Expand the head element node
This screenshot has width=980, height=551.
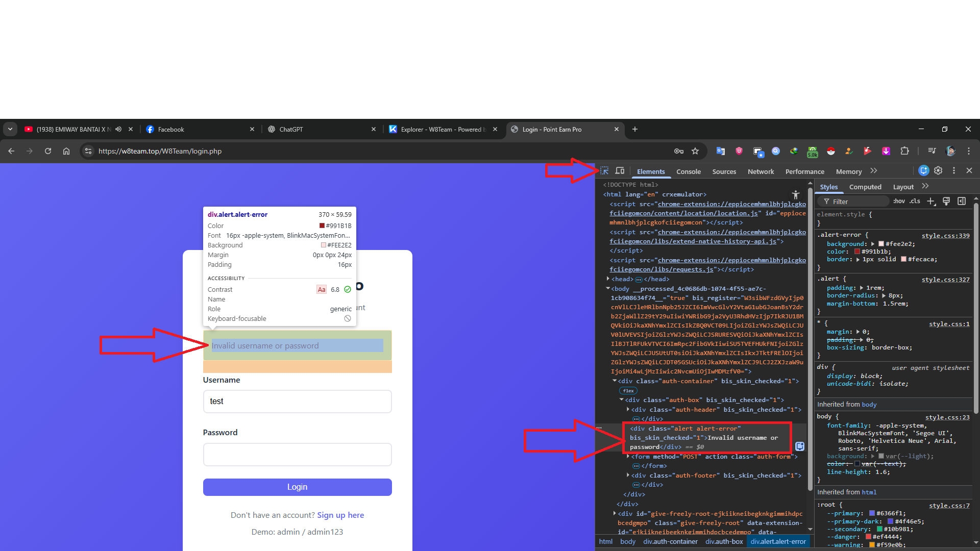click(x=608, y=279)
